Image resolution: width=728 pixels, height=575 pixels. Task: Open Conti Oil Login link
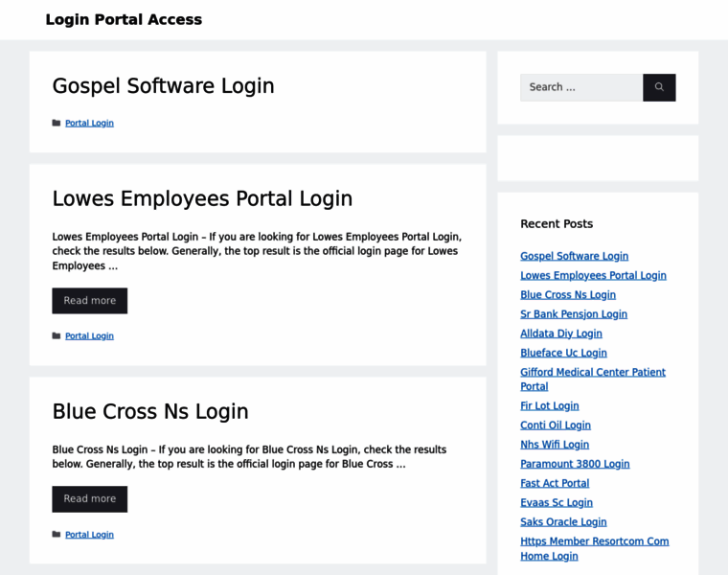coord(556,425)
